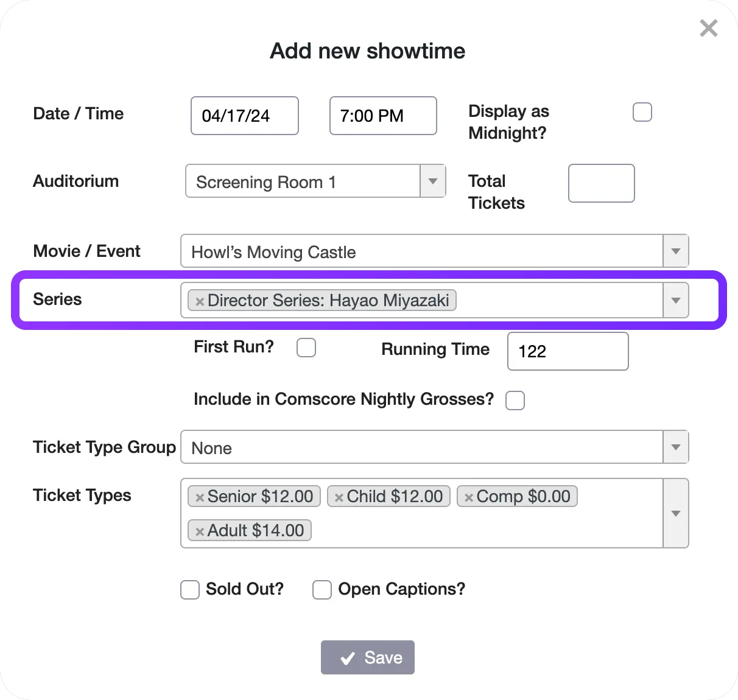Remove the Comp $0.00 ticket type
Image resolution: width=738 pixels, height=700 pixels.
[x=468, y=497]
